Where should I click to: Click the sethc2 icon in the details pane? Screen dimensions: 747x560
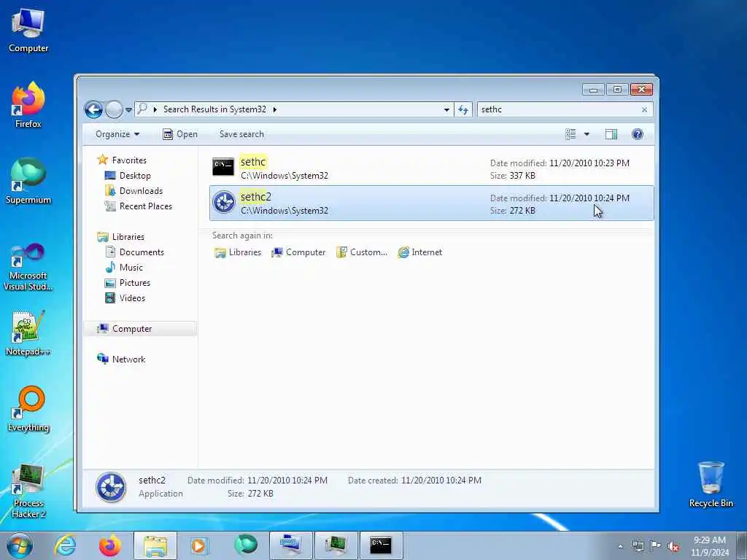(x=111, y=487)
